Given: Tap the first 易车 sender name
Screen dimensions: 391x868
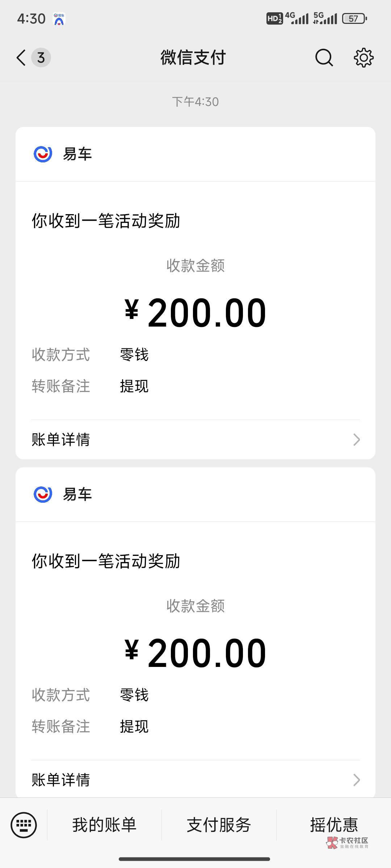Looking at the screenshot, I should [x=77, y=154].
